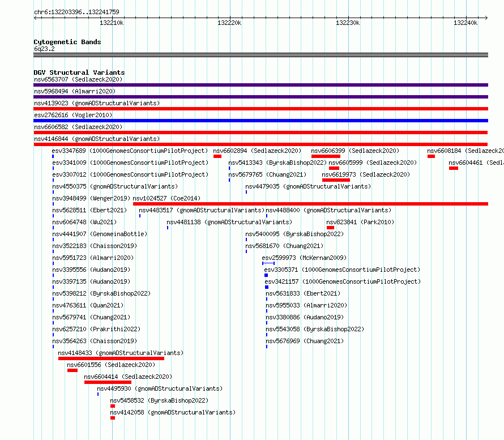Click the nsv5681670 (Chuang2021) label
The image size is (504, 440).
[x=284, y=246]
